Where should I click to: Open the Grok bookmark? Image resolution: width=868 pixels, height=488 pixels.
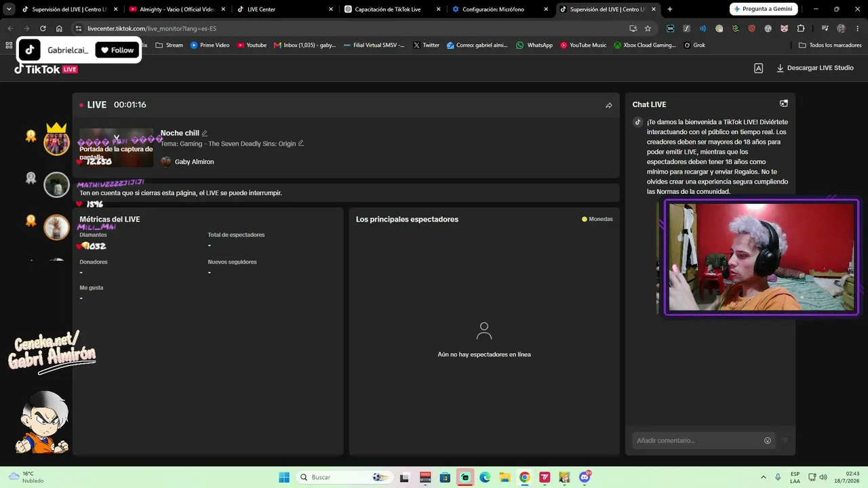click(x=694, y=45)
